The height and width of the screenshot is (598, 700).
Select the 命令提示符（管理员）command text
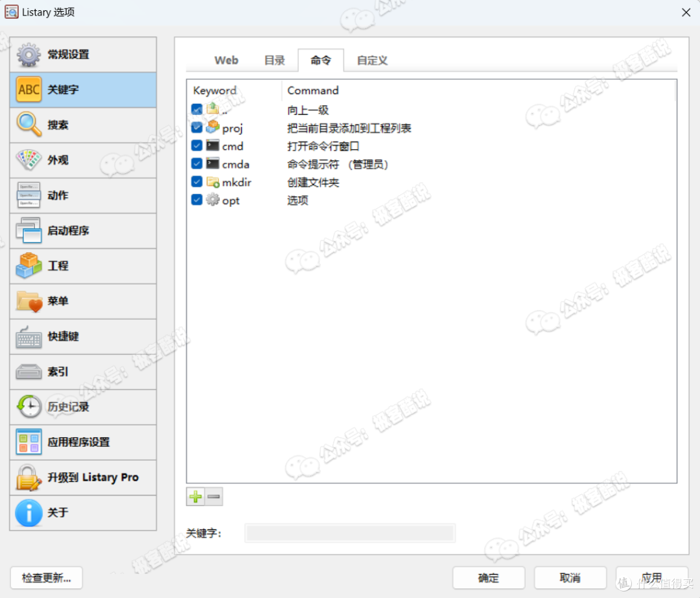pos(338,164)
